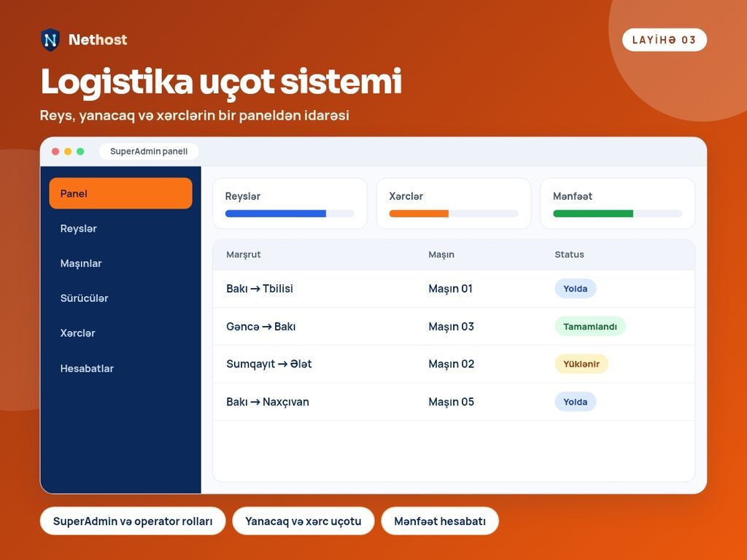Viewport: 747px width, 560px height.
Task: Click the Maşın 05 cell
Action: tap(451, 402)
